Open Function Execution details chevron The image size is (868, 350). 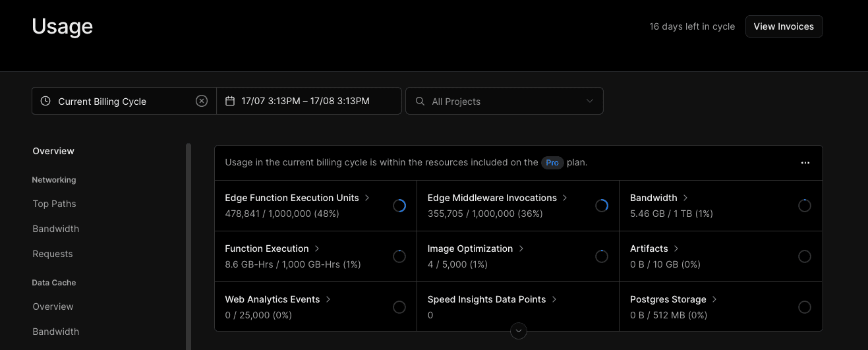(x=317, y=248)
